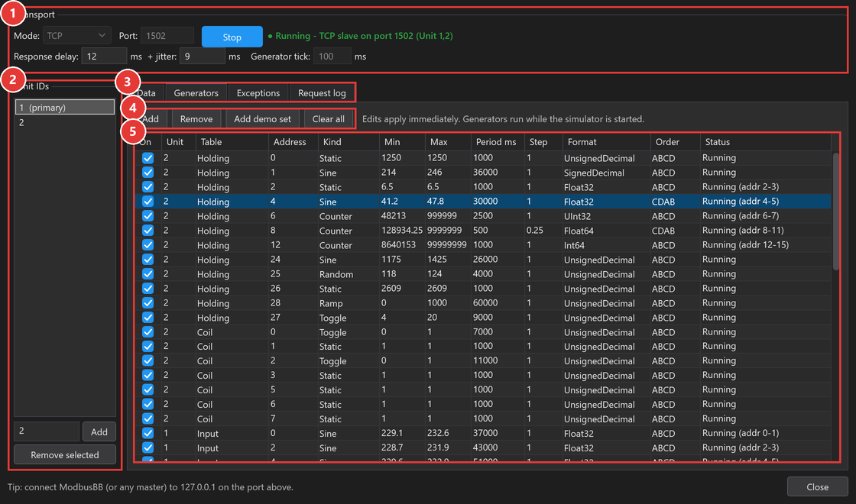Screen dimensions: 856x504
Task: Click the Float64 format cell
Action: (x=606, y=231)
